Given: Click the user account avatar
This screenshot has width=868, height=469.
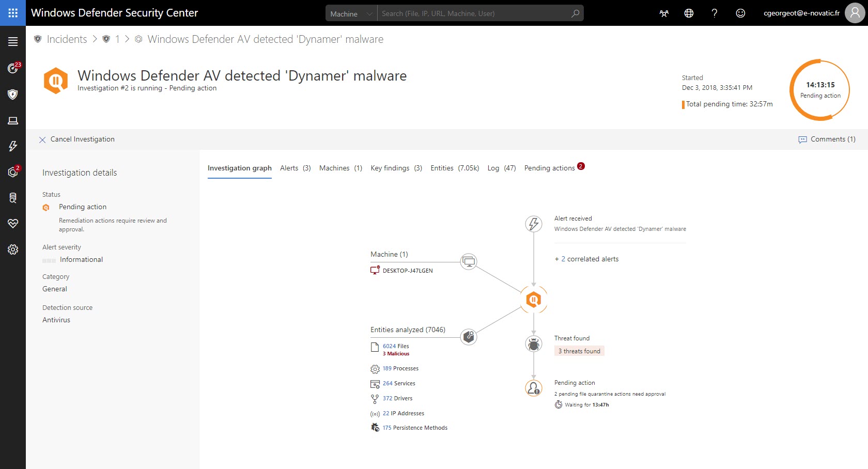Looking at the screenshot, I should pyautogui.click(x=855, y=13).
